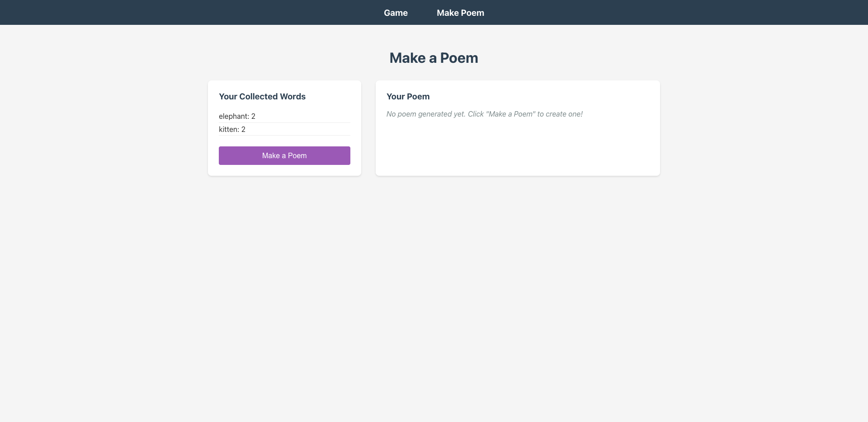Click the empty page background below the cards
Image resolution: width=868 pixels, height=422 pixels.
tap(434, 294)
